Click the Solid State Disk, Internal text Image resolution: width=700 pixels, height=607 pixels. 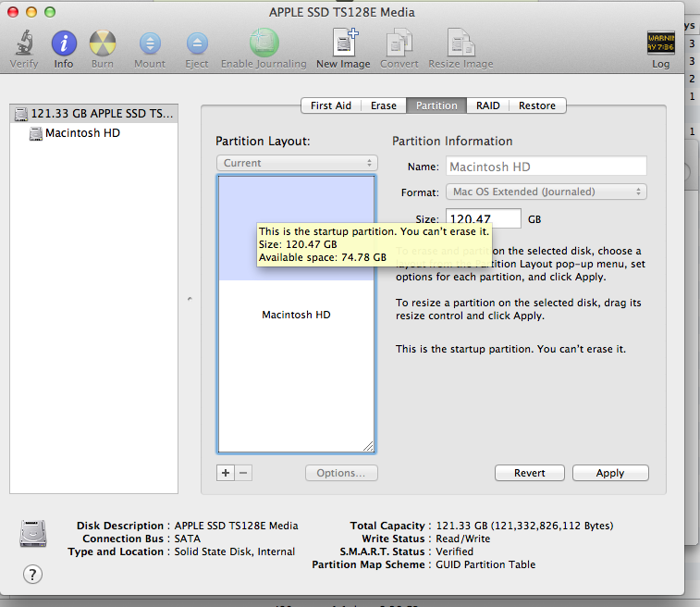coord(234,551)
